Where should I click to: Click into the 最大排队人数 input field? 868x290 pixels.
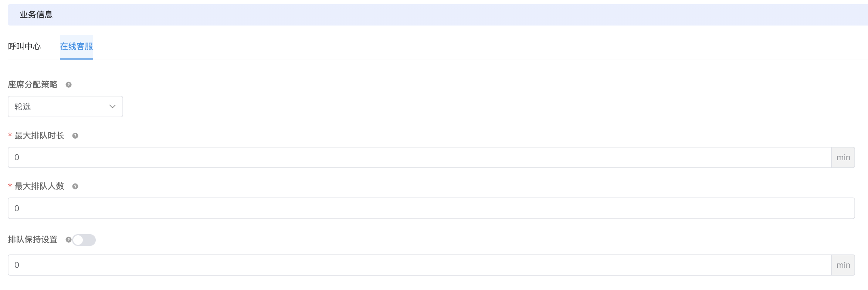click(431, 208)
